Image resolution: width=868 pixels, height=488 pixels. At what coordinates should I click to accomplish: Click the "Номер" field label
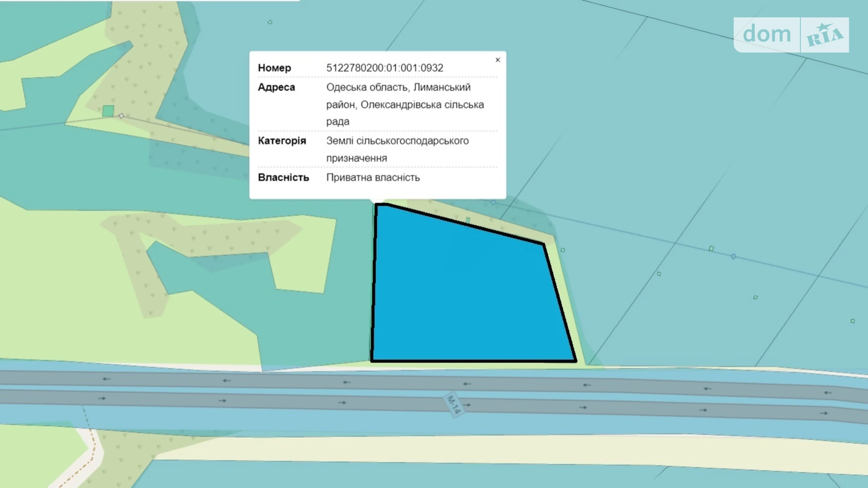pyautogui.click(x=274, y=68)
